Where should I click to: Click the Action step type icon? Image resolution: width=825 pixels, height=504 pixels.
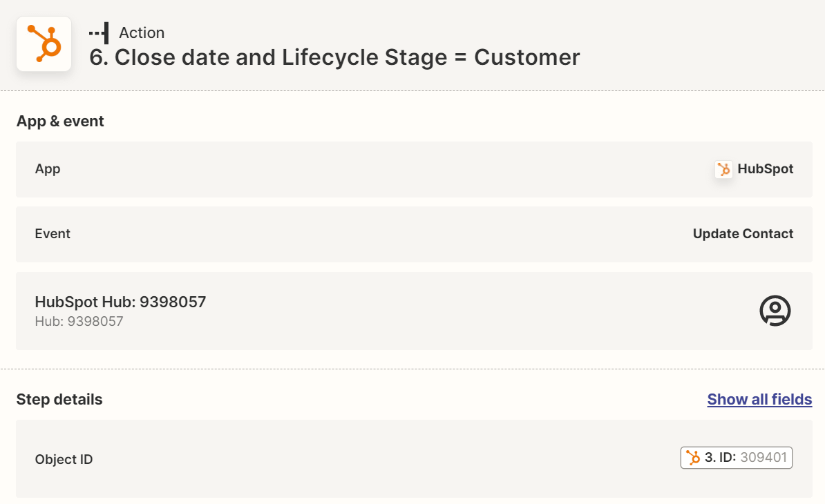point(99,32)
